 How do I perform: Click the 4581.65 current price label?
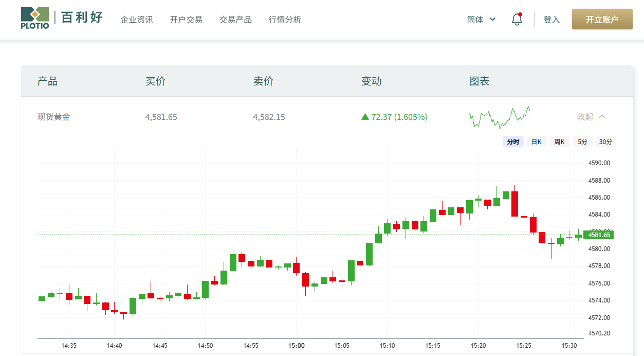[x=599, y=235]
